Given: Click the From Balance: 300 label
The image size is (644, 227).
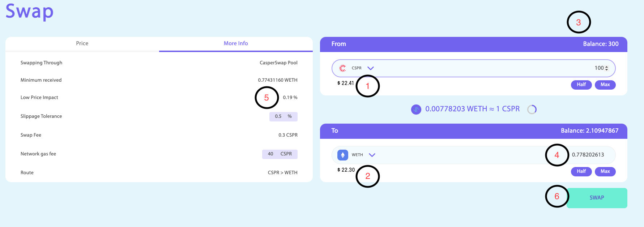Looking at the screenshot, I should click(601, 44).
